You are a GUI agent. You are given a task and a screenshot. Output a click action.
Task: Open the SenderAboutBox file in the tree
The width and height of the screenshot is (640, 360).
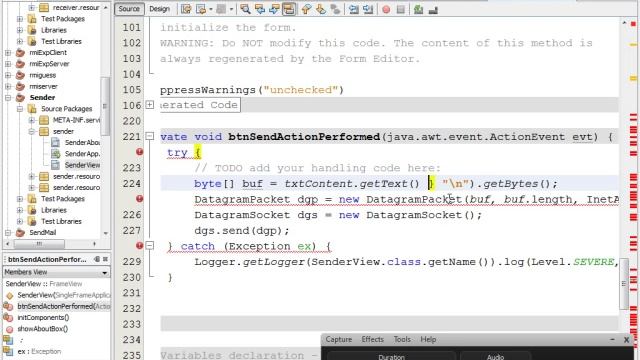(x=82, y=142)
